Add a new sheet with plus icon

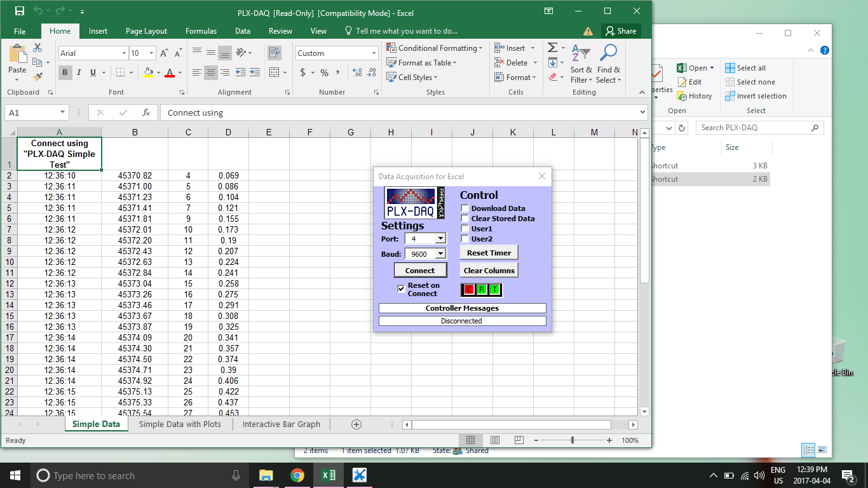tap(356, 424)
